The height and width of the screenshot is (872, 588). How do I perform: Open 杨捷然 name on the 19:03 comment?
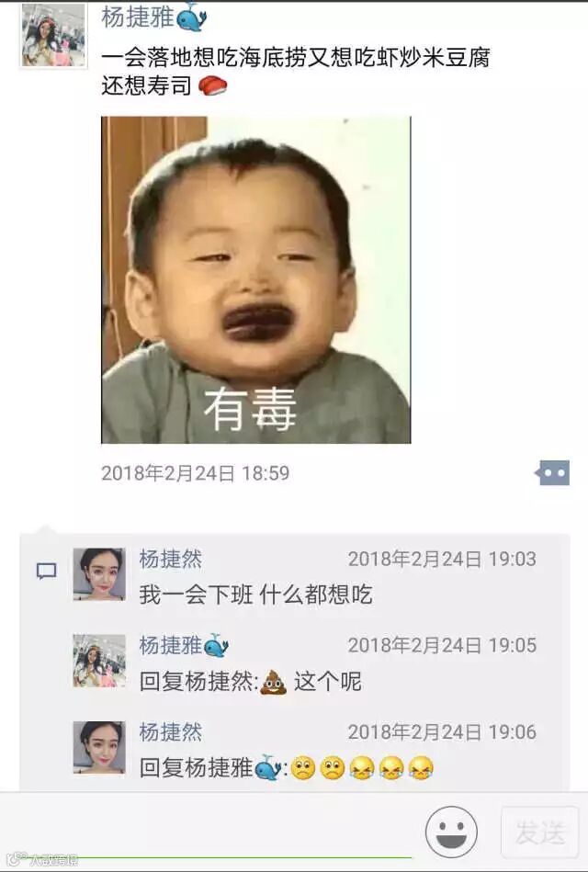170,559
